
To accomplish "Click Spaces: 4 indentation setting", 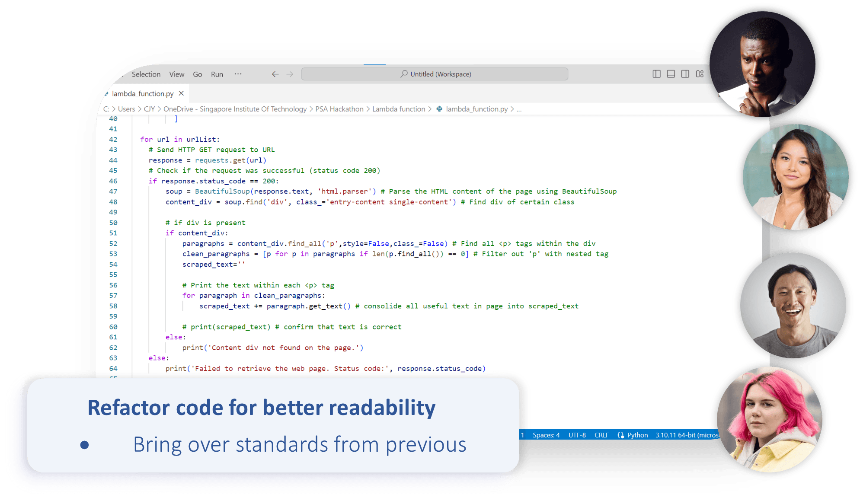I will click(546, 435).
